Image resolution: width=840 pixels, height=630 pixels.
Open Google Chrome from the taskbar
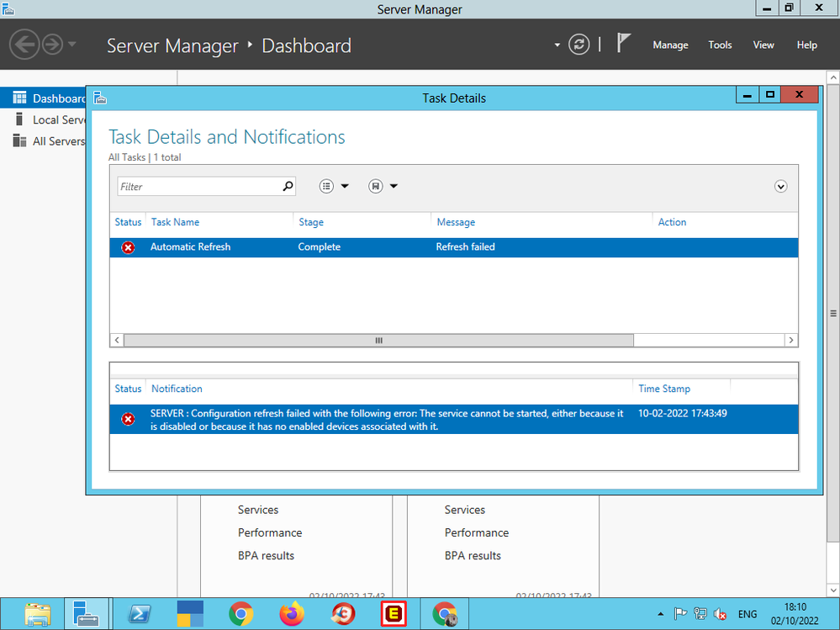point(240,614)
